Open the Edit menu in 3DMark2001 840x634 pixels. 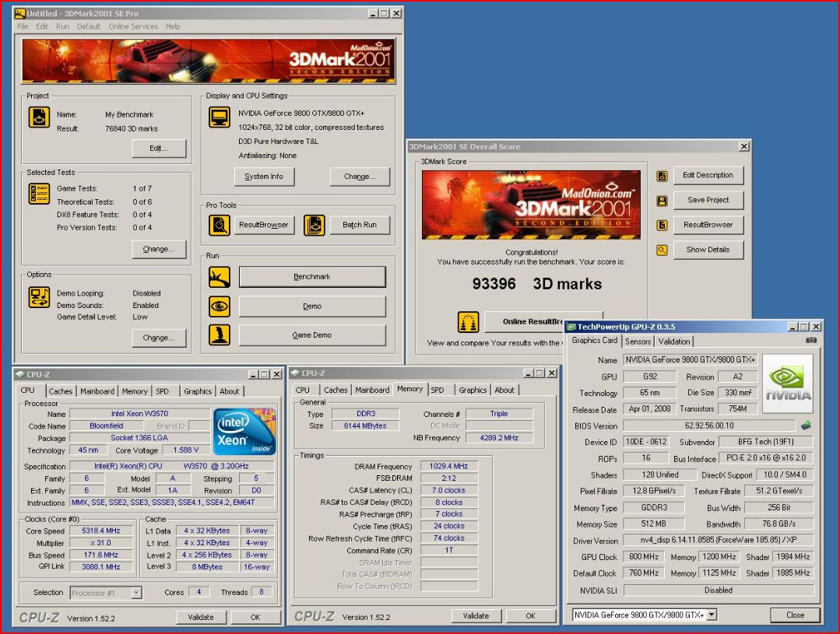point(42,26)
